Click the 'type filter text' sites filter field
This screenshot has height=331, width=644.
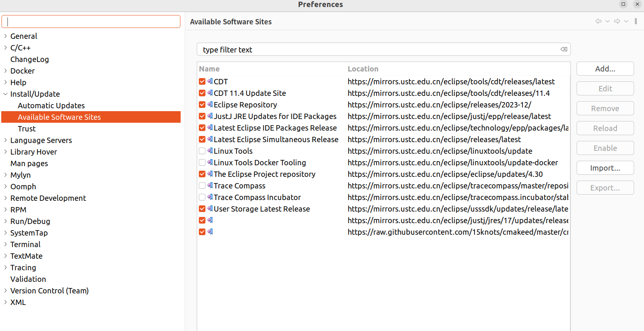(384, 50)
